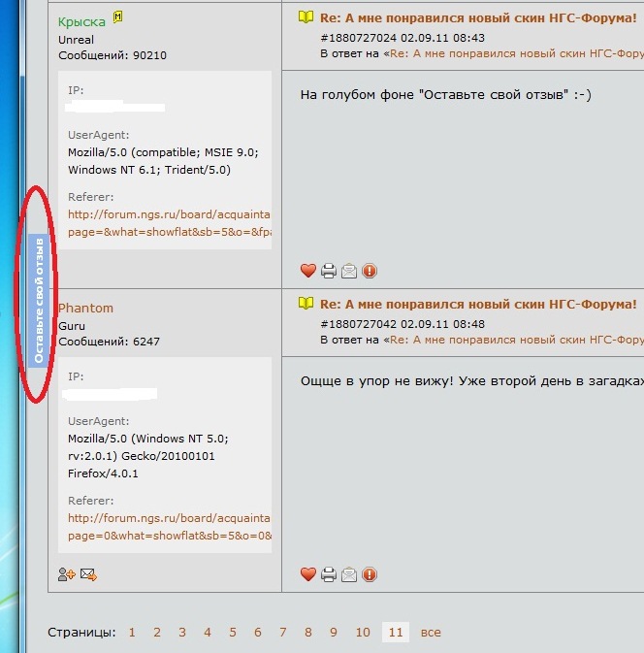This screenshot has width=644, height=653.
Task: Open the 'В ответ на' link in Phantom's post
Action: coord(516,341)
